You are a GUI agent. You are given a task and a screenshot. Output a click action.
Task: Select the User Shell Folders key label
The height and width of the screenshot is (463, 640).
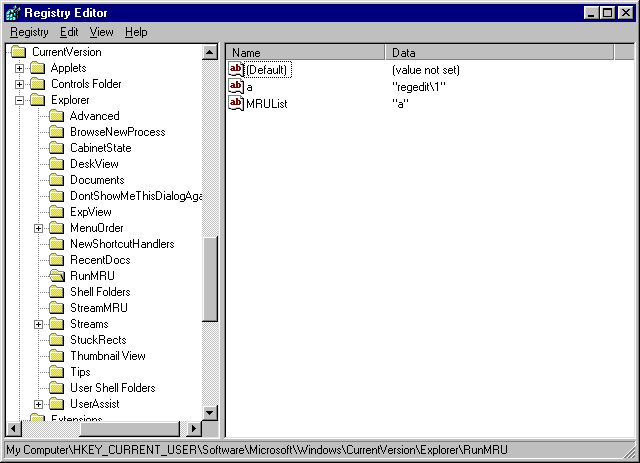113,388
